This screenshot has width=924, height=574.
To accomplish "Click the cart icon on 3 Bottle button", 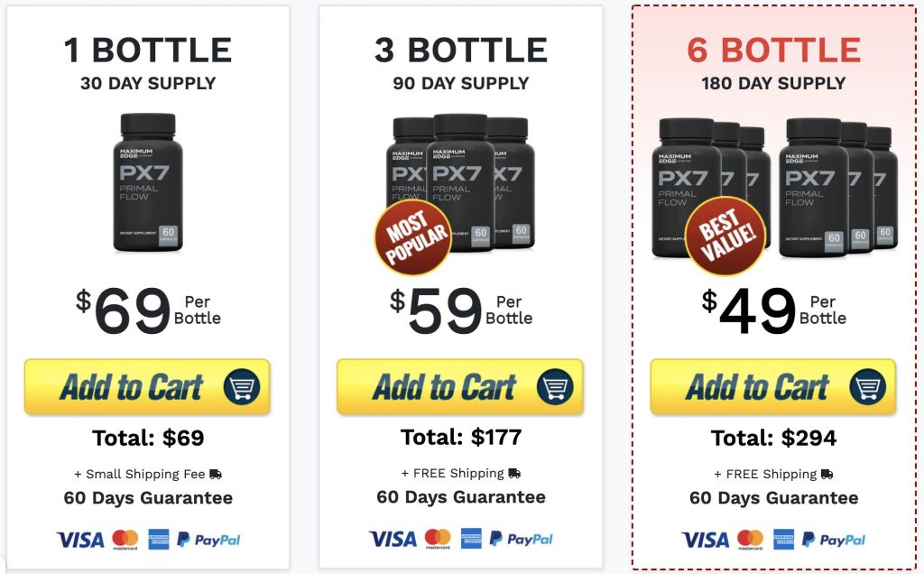I will click(555, 386).
